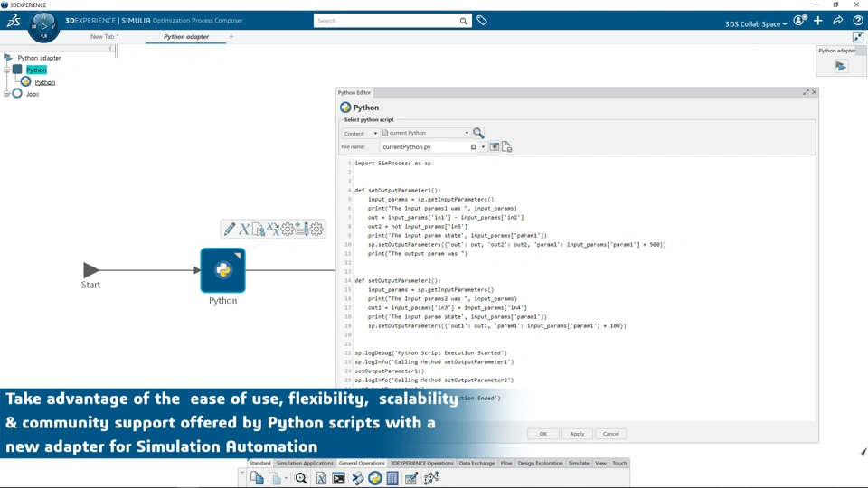
Task: Click the X script page icon in bottom toolbar
Action: click(321, 478)
